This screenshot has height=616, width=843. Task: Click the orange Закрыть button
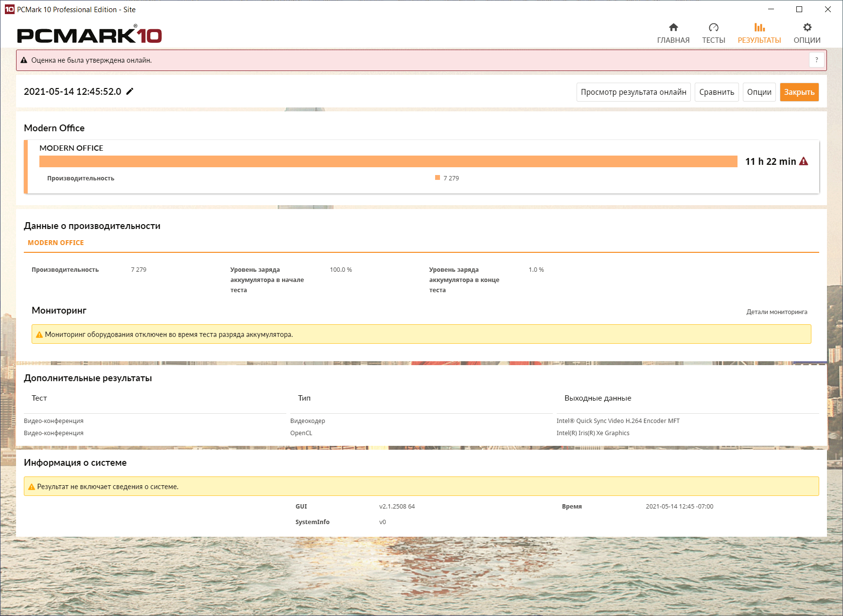pos(799,92)
